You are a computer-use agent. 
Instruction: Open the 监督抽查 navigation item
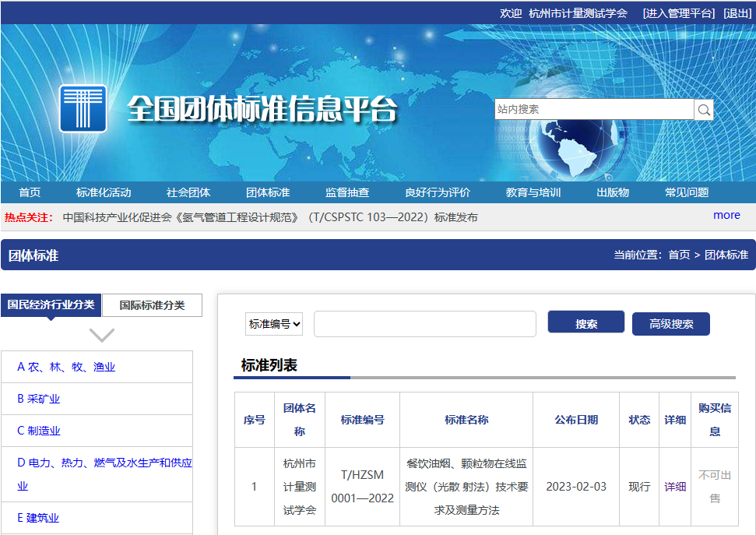click(x=347, y=192)
